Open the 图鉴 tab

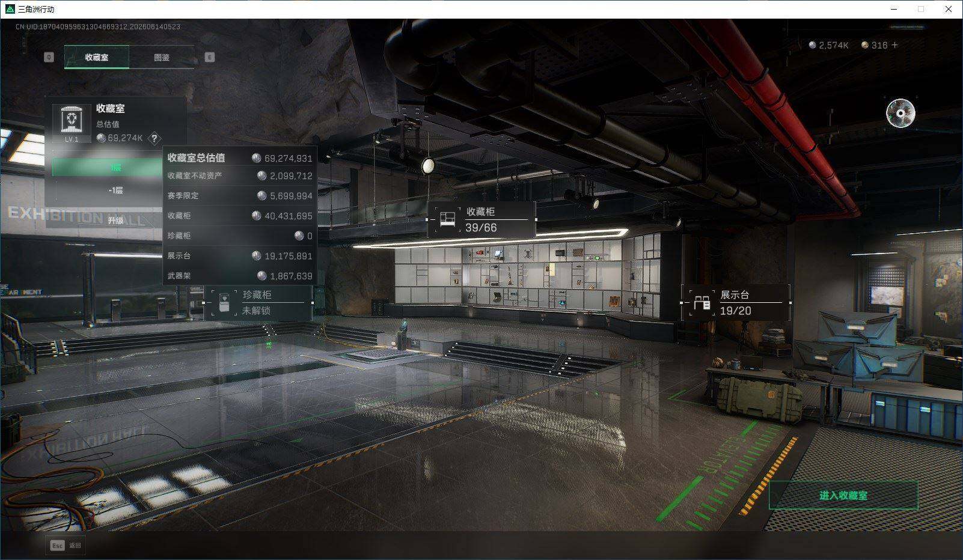[162, 57]
